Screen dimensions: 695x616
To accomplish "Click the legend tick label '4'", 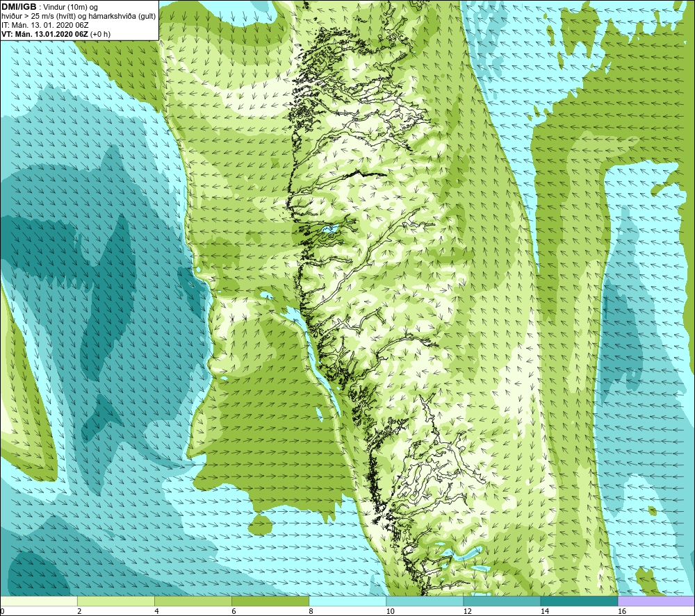I will pyautogui.click(x=156, y=611).
